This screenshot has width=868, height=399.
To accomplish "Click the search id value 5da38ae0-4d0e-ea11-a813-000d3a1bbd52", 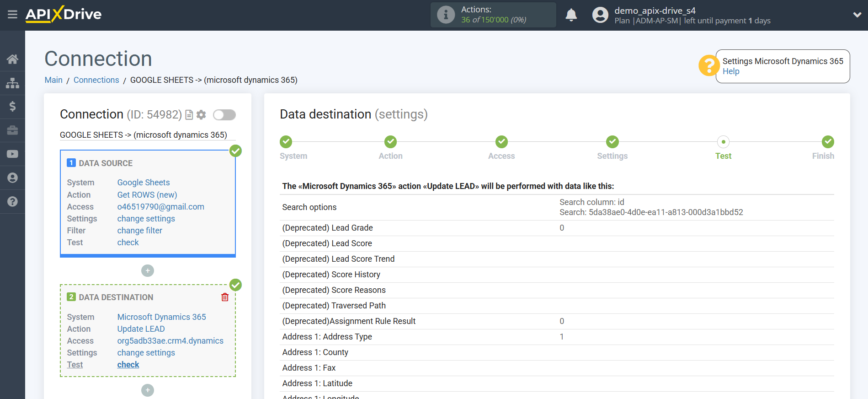I will [x=666, y=212].
